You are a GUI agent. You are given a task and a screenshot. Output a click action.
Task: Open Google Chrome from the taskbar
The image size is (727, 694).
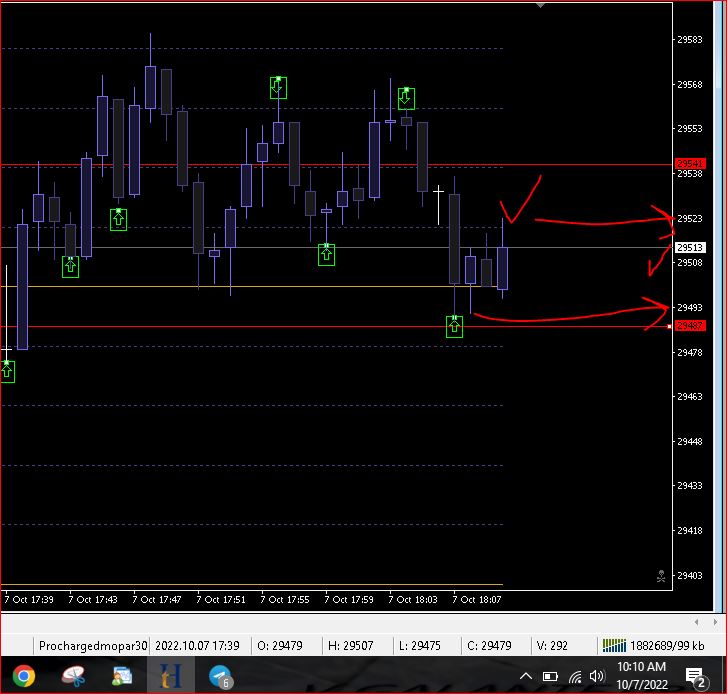coord(23,677)
